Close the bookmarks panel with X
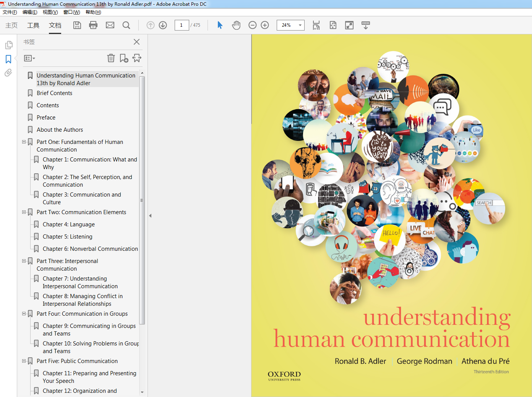The height and width of the screenshot is (397, 532). click(136, 42)
